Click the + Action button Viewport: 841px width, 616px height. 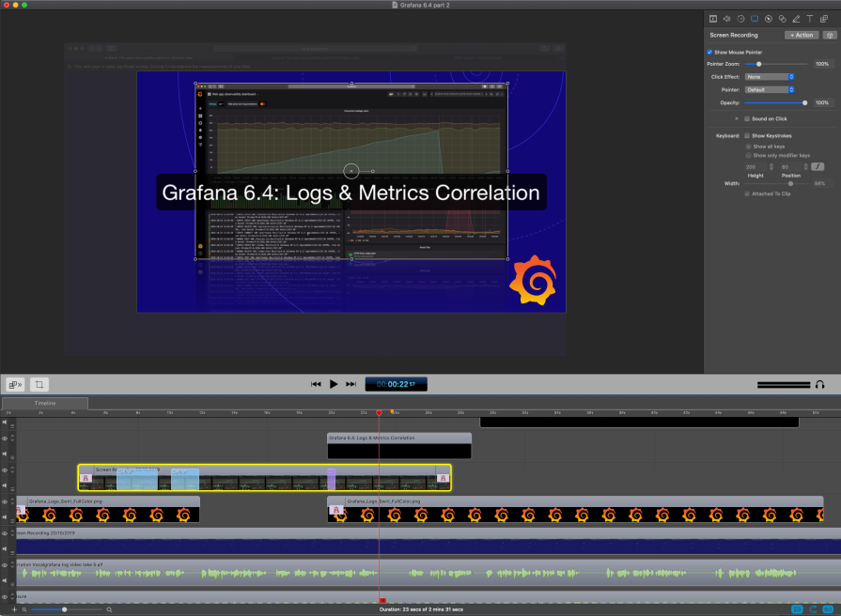pyautogui.click(x=802, y=35)
